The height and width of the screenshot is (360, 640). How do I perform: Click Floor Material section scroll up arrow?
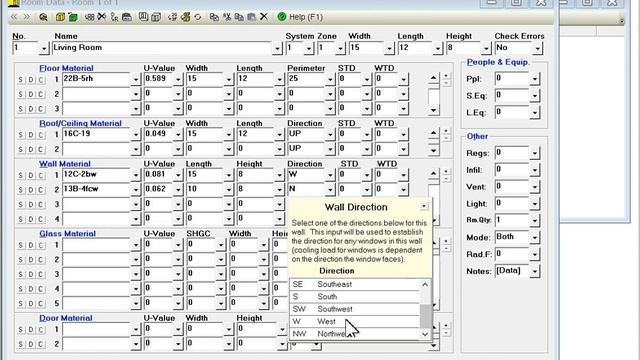pos(433,78)
